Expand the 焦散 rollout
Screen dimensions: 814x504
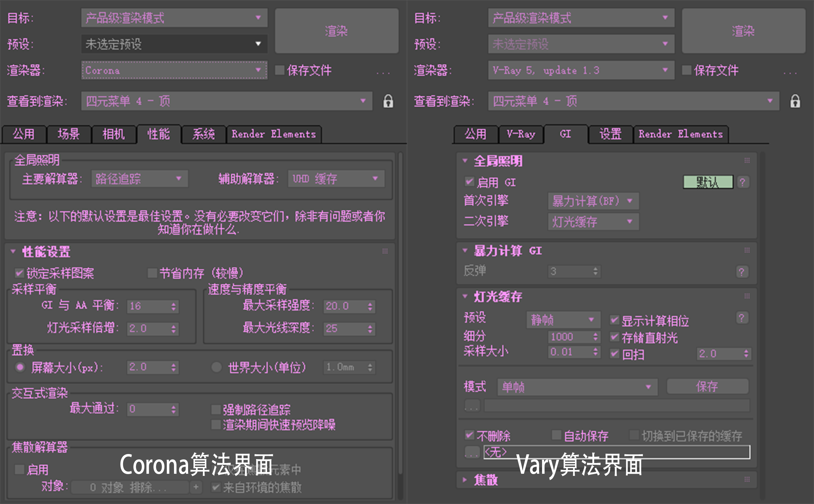[x=465, y=480]
